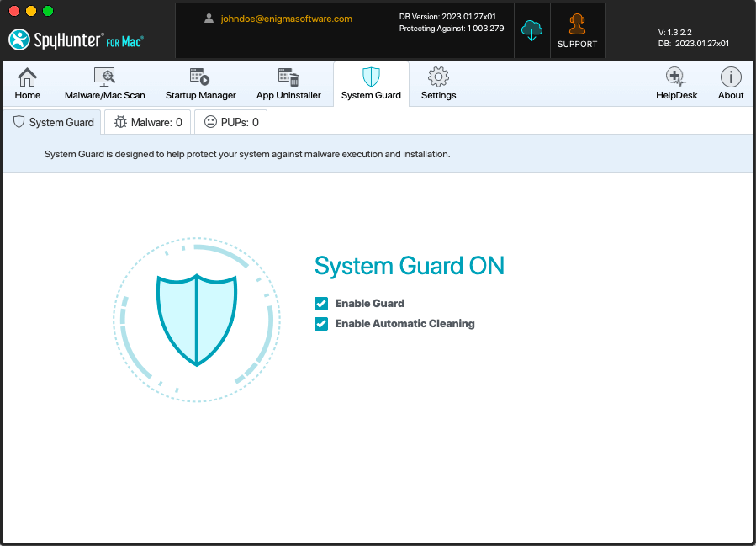
Task: Open the Settings gear
Action: [x=438, y=84]
